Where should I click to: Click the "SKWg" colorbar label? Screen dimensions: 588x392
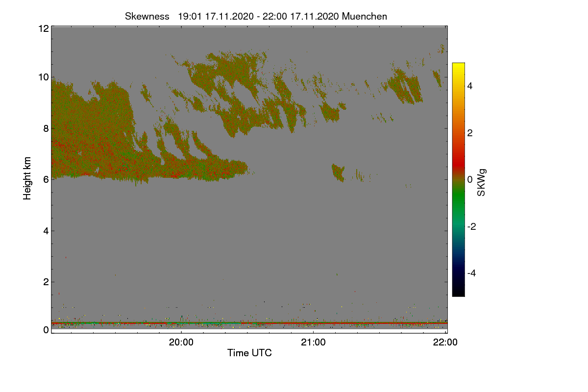481,183
